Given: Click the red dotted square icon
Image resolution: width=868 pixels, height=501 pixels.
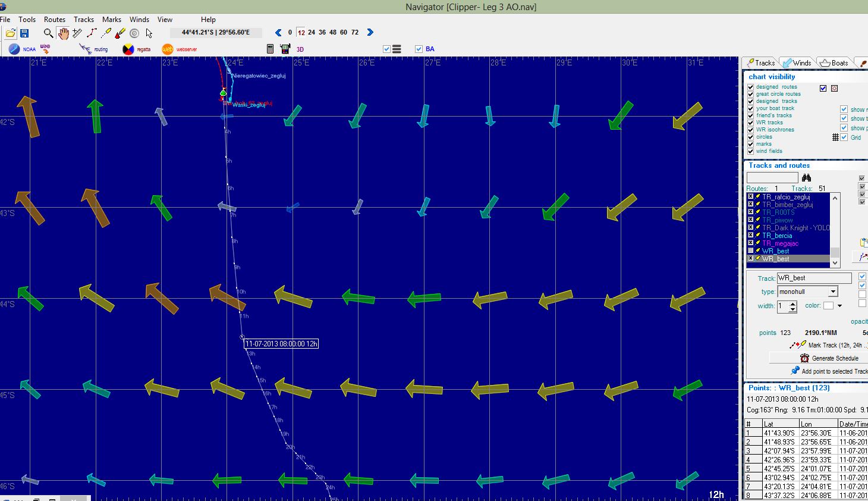Looking at the screenshot, I should [x=834, y=88].
